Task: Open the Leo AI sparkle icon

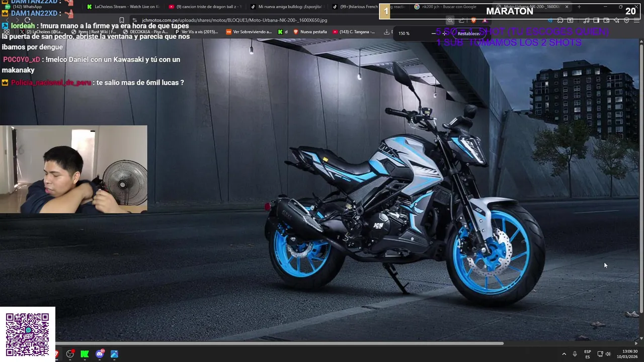Action: 616,21
